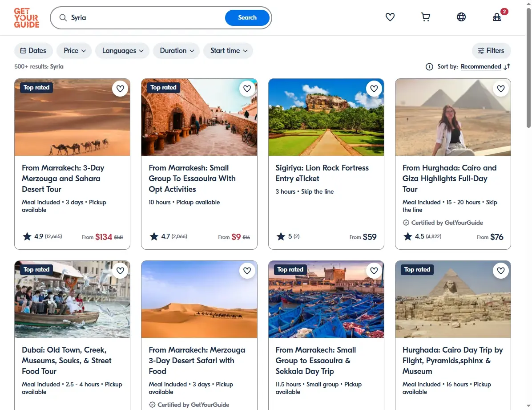Open the Sphinx and pyramid thumbnail
The height and width of the screenshot is (410, 532).
(453, 299)
